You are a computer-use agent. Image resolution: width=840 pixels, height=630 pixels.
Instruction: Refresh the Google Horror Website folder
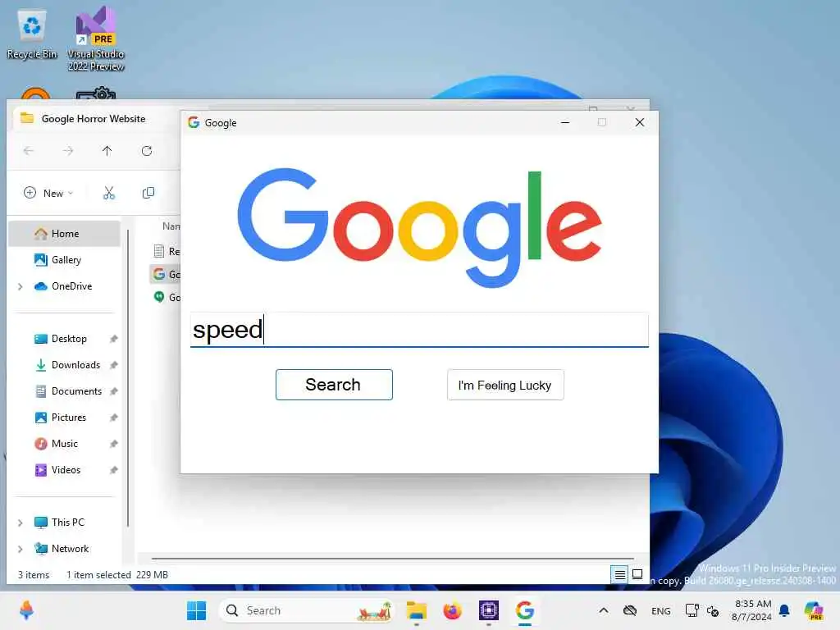pyautogui.click(x=147, y=151)
